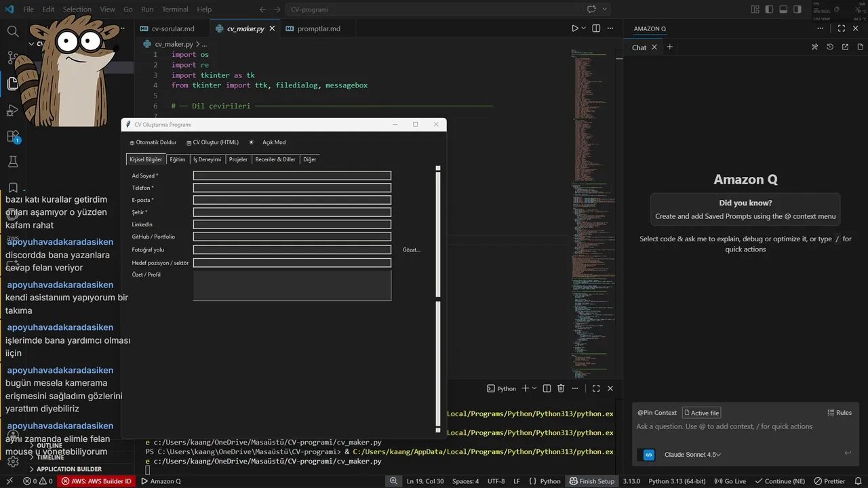Screen dimensions: 868x488
Task: Click @Pin Context in Amazon Q
Action: click(x=657, y=413)
